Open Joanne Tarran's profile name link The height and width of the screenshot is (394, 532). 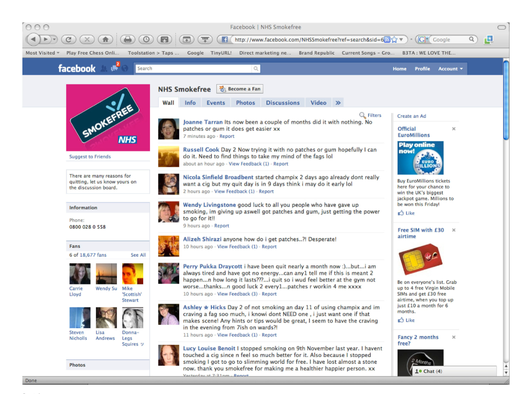coord(203,122)
